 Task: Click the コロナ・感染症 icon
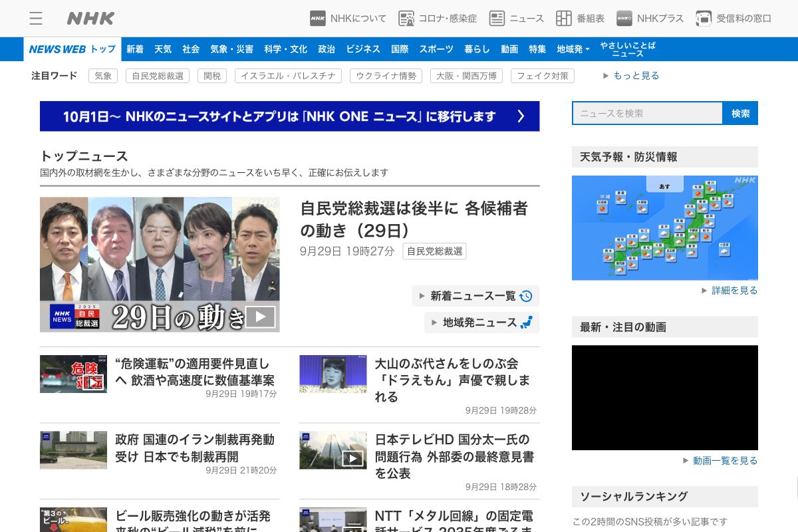coord(406,19)
